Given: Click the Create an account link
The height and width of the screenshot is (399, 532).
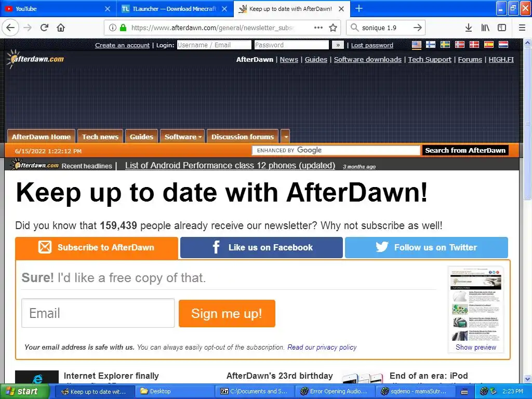Looking at the screenshot, I should pyautogui.click(x=122, y=45).
